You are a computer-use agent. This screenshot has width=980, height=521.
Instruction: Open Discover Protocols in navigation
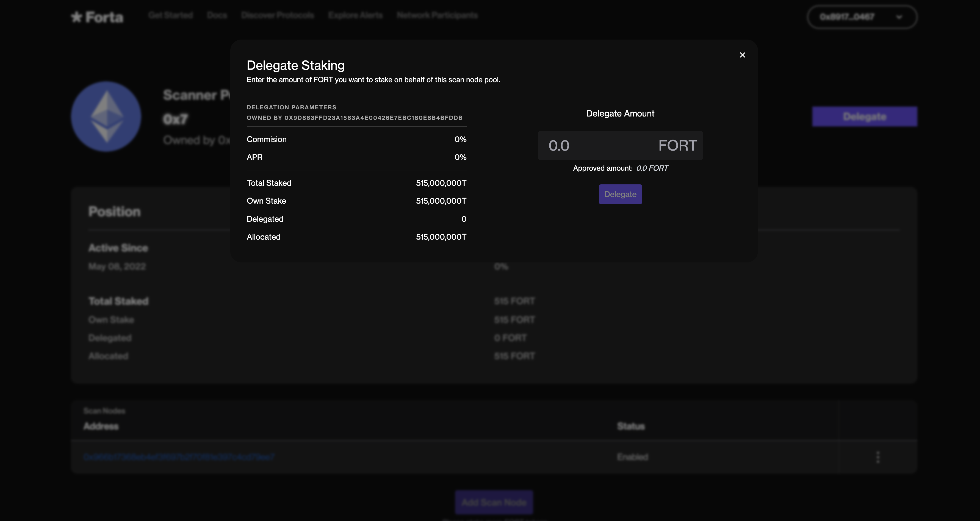(277, 15)
